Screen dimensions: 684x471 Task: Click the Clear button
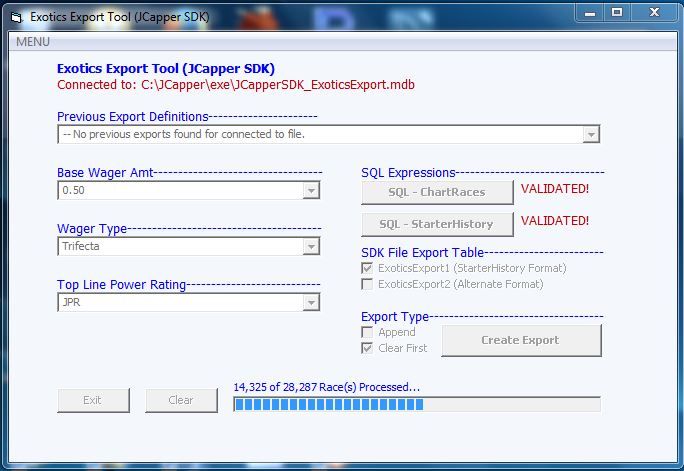181,400
